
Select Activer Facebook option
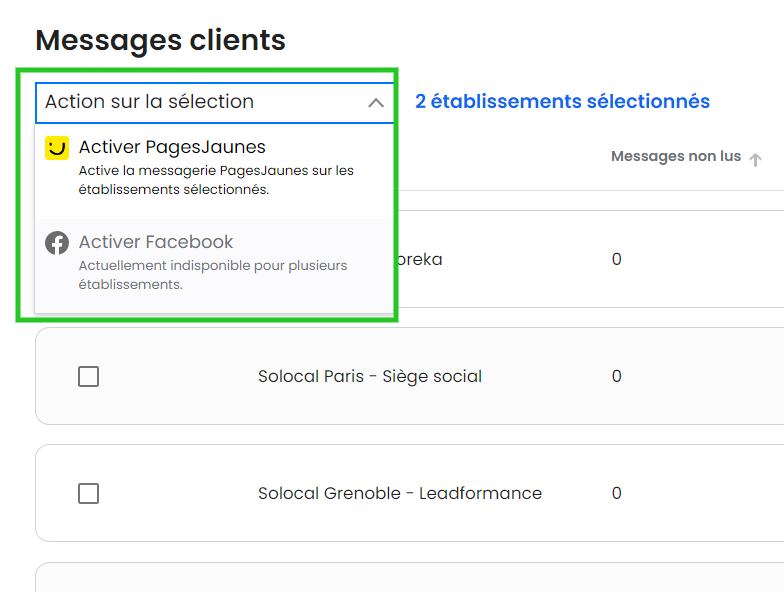[215, 266]
